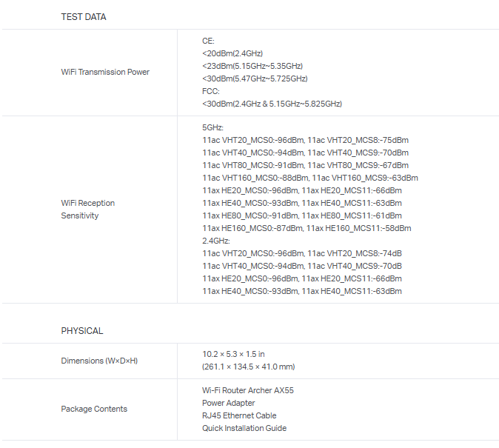This screenshot has height=448, width=499.
Task: Click the "RJ45 Ethernet Cable" text
Action: [239, 415]
